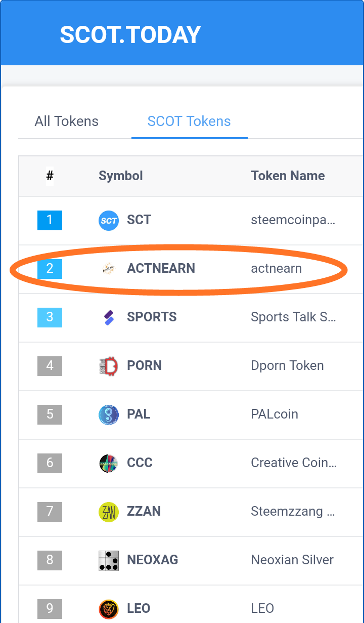Screen dimensions: 364x623
Task: Click the PAL blue coin icon
Action: 108,414
